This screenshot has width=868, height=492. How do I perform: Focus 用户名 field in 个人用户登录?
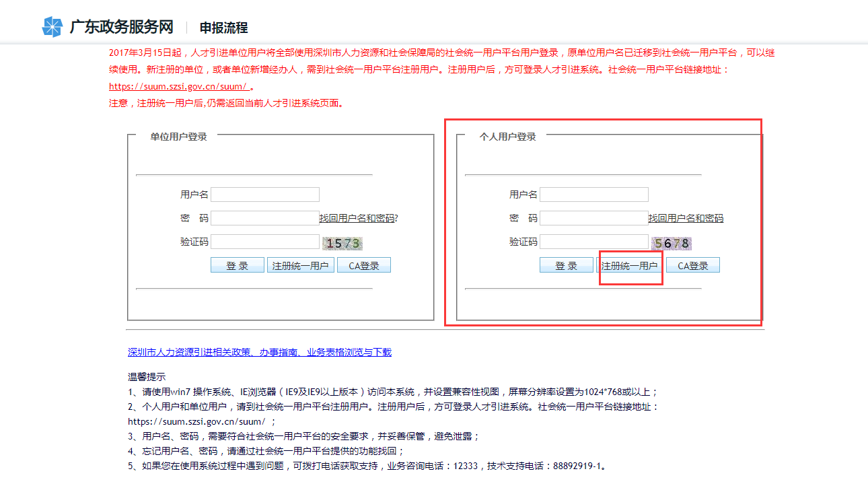[x=594, y=195]
